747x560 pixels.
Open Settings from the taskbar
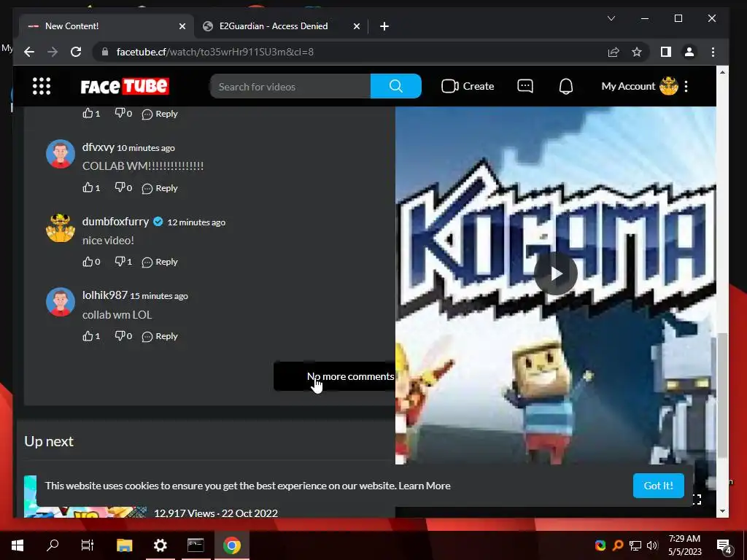[x=160, y=545]
